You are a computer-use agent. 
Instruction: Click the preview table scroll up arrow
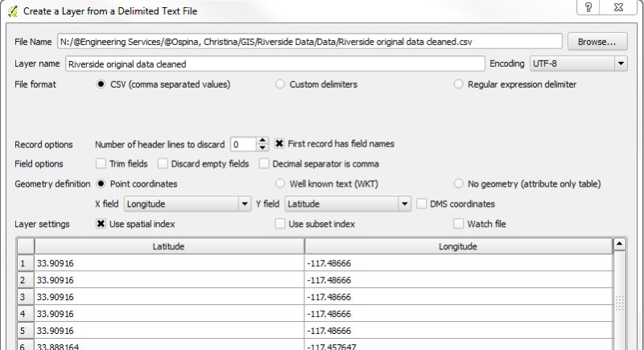pos(619,245)
